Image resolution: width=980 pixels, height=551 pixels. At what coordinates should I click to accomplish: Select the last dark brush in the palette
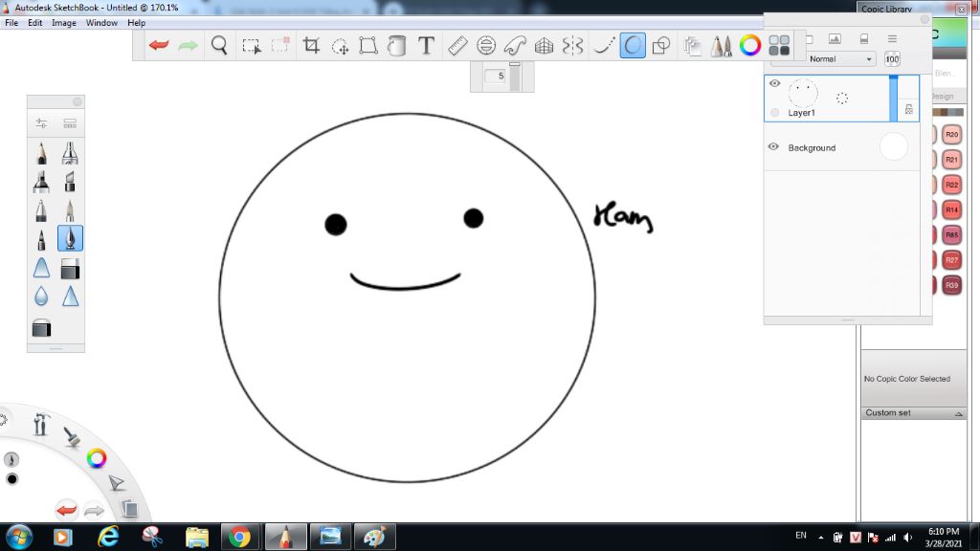click(x=41, y=328)
